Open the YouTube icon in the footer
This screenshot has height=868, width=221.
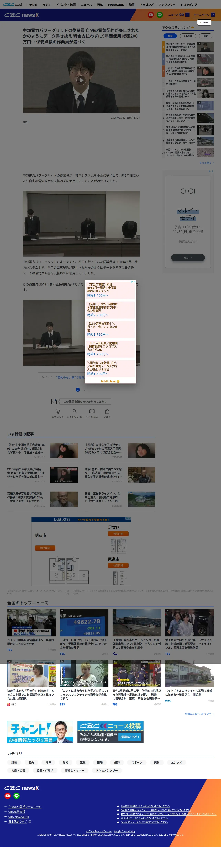point(7,796)
